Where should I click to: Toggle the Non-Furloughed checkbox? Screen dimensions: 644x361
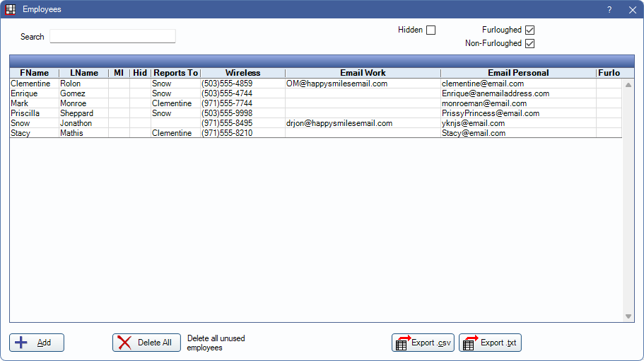coord(529,44)
